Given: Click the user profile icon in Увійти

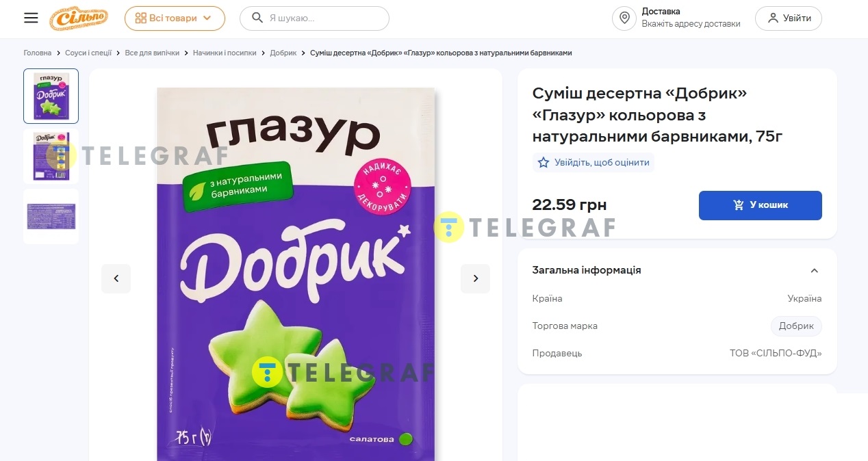Looking at the screenshot, I should 773,18.
